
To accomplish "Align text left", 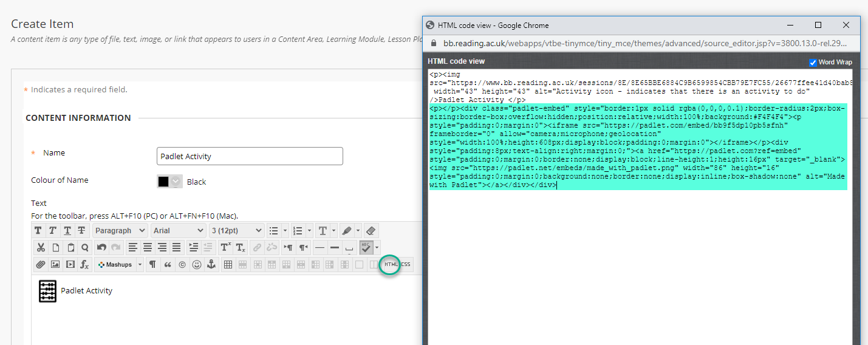I will (133, 247).
